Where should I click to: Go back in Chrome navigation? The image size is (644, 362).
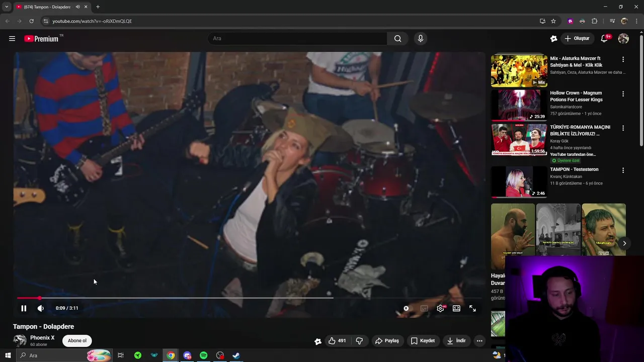click(x=7, y=21)
